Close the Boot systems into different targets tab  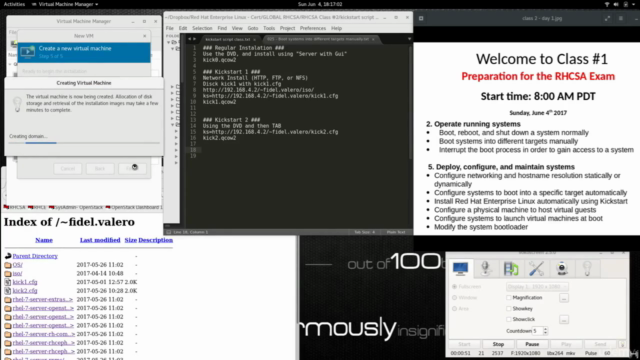[x=373, y=39]
